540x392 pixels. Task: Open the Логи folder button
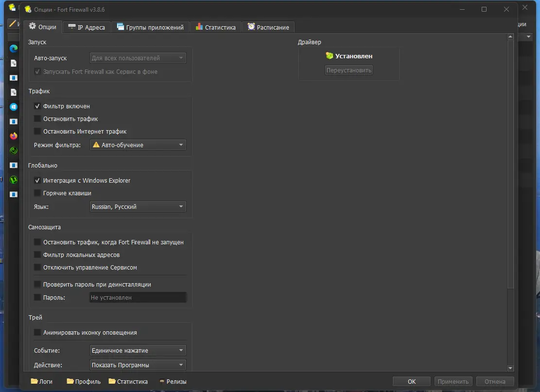pos(41,381)
